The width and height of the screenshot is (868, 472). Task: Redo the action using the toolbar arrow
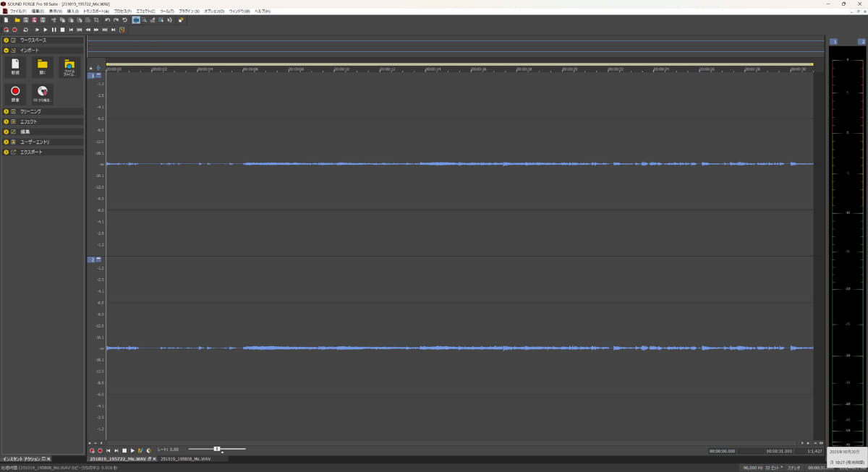pyautogui.click(x=116, y=20)
